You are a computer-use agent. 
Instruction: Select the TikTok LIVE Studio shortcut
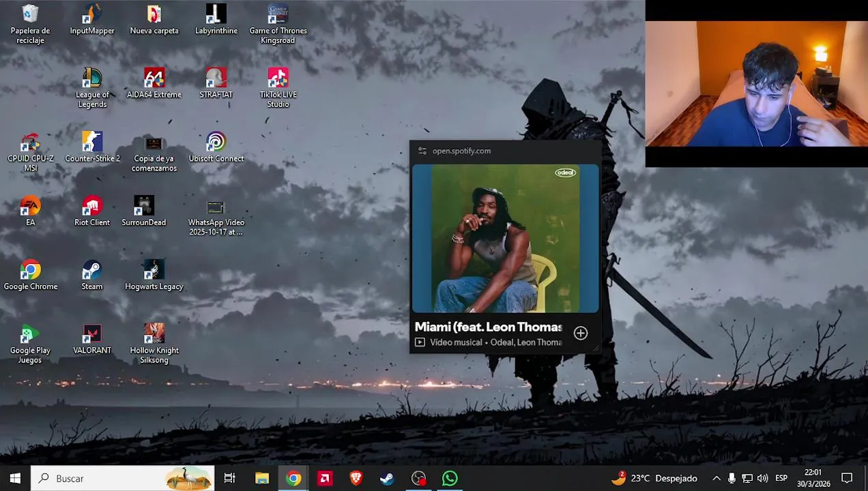pyautogui.click(x=278, y=88)
